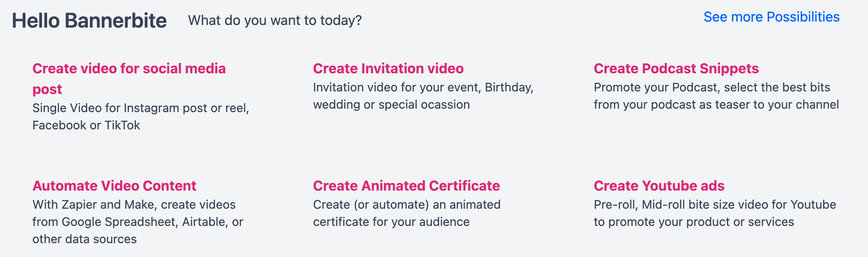Click the animated certificate description text
The height and width of the screenshot is (257, 868).
tap(406, 213)
